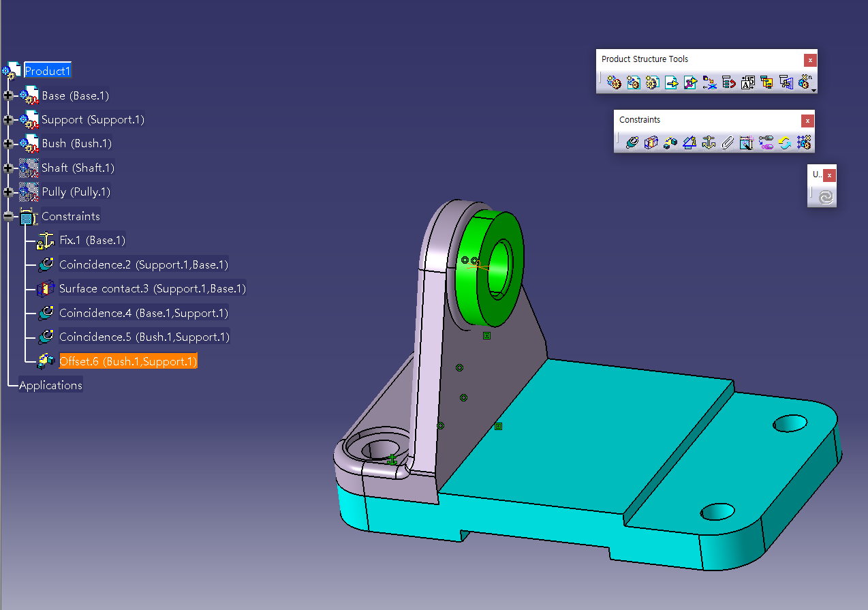Viewport: 868px width, 610px height.
Task: Click the green anchor symbol on model
Action: 392,460
